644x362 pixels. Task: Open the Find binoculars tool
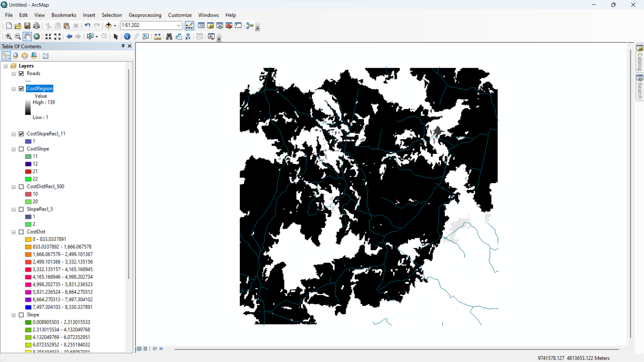(x=169, y=37)
